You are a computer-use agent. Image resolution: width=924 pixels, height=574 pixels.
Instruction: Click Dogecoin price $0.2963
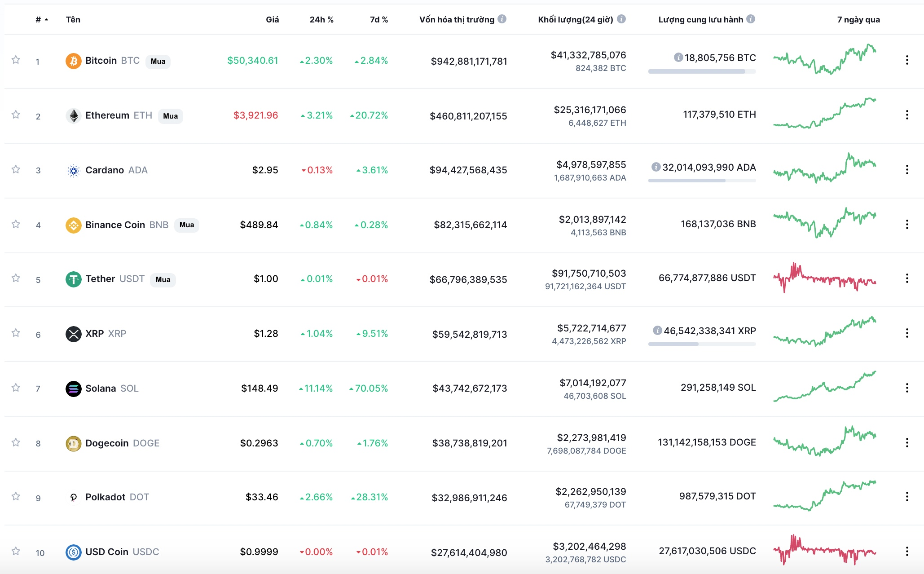point(259,443)
